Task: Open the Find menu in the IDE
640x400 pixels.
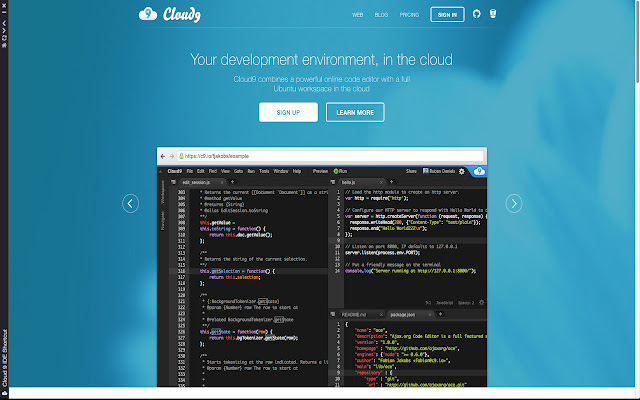Action: tap(213, 171)
